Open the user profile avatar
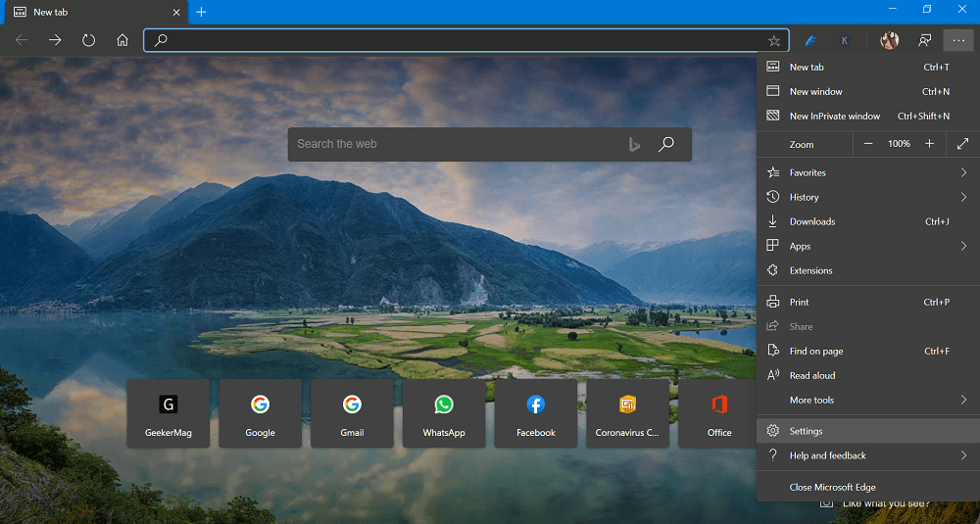This screenshot has width=980, height=524. point(890,40)
